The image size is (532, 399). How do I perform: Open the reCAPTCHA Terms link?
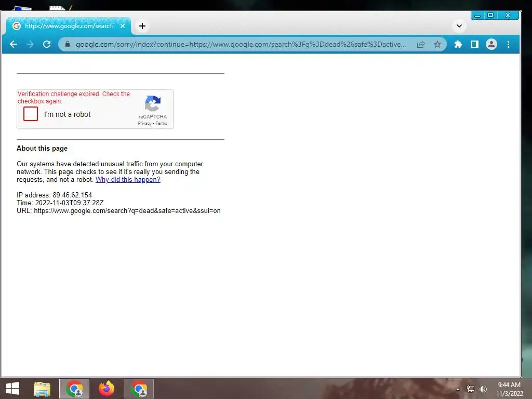point(162,124)
